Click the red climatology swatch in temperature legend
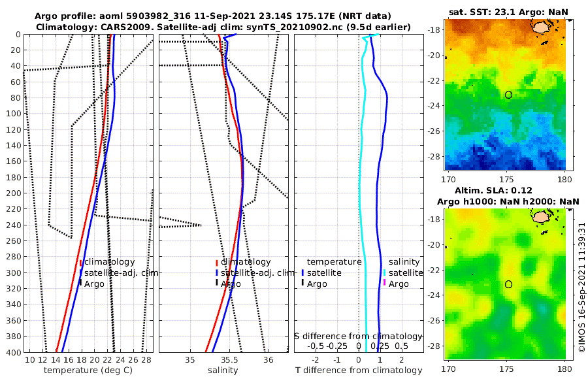 point(80,263)
